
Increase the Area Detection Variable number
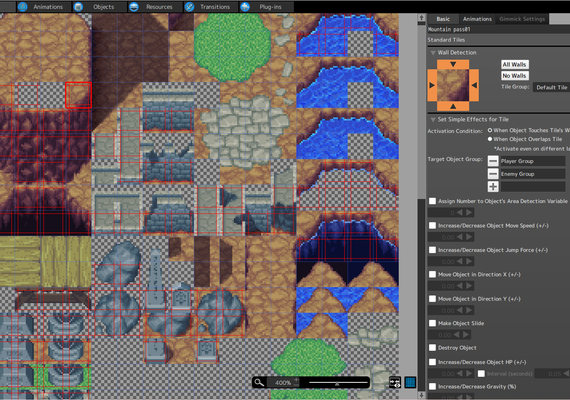(469, 212)
